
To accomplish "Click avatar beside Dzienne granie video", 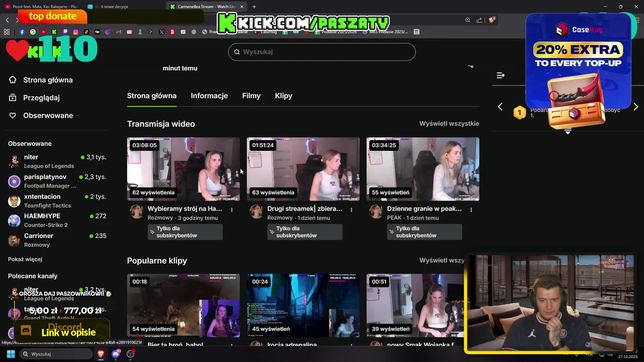I will [x=376, y=212].
